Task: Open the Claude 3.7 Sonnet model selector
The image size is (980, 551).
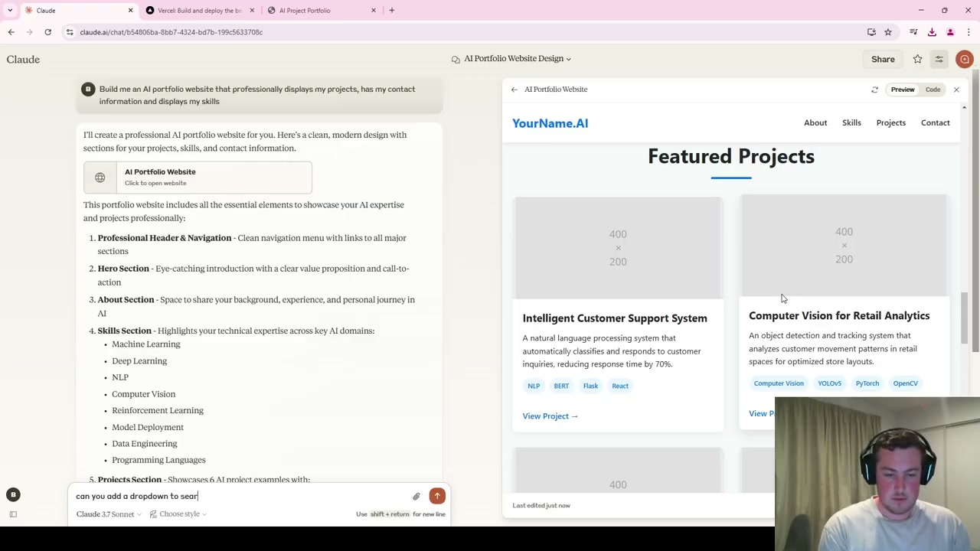Action: pyautogui.click(x=108, y=514)
